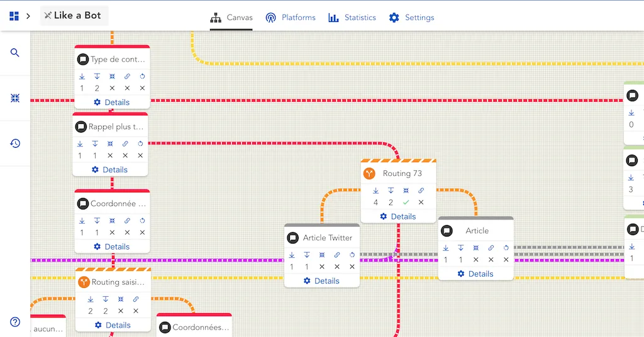Open the help question mark icon
Screen dimensions: 644x337
click(15, 322)
